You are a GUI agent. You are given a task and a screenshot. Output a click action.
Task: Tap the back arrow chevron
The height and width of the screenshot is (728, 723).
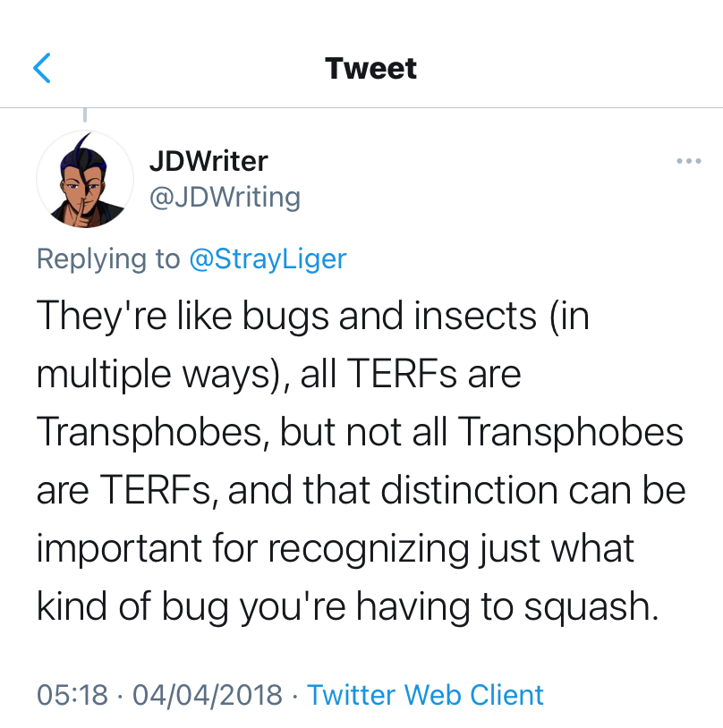[42, 69]
